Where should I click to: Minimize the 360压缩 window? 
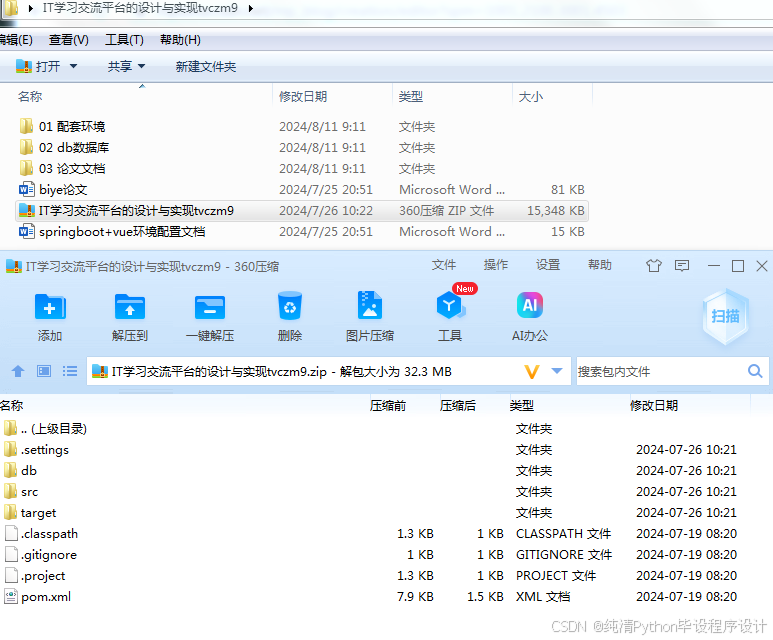[x=714, y=266]
